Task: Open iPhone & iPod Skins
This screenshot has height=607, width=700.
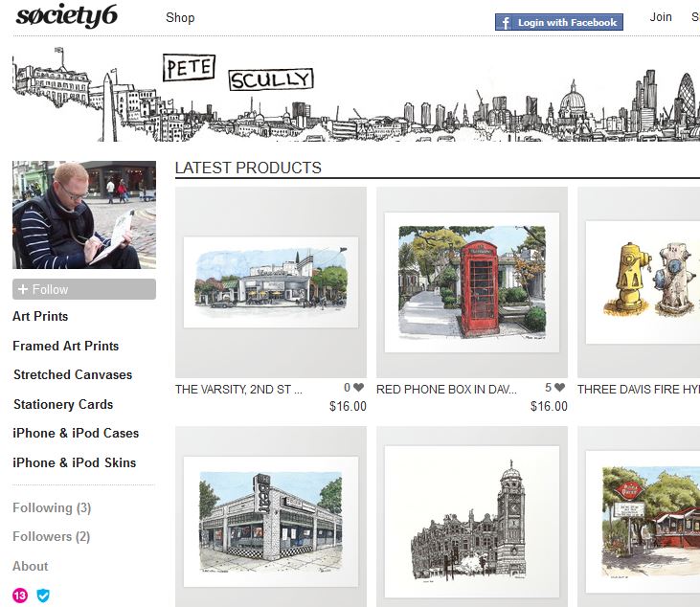Action: (75, 462)
